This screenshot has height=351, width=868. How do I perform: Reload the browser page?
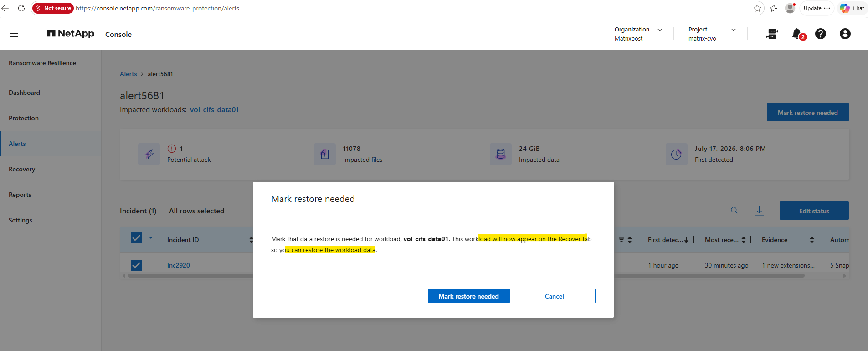[21, 8]
